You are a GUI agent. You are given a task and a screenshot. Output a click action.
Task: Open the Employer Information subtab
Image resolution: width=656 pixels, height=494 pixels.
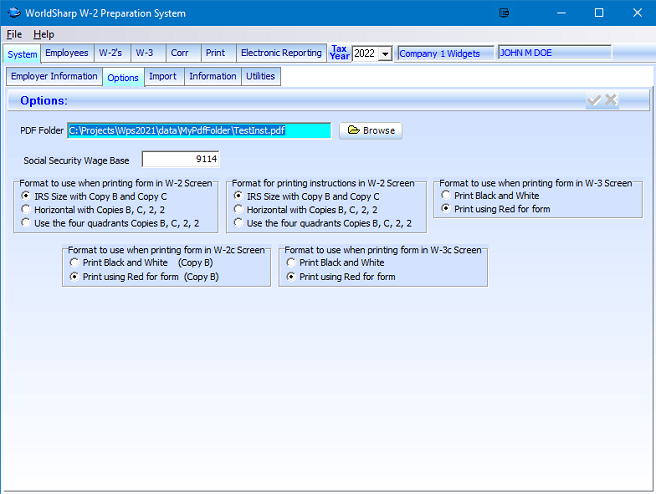[x=54, y=76]
